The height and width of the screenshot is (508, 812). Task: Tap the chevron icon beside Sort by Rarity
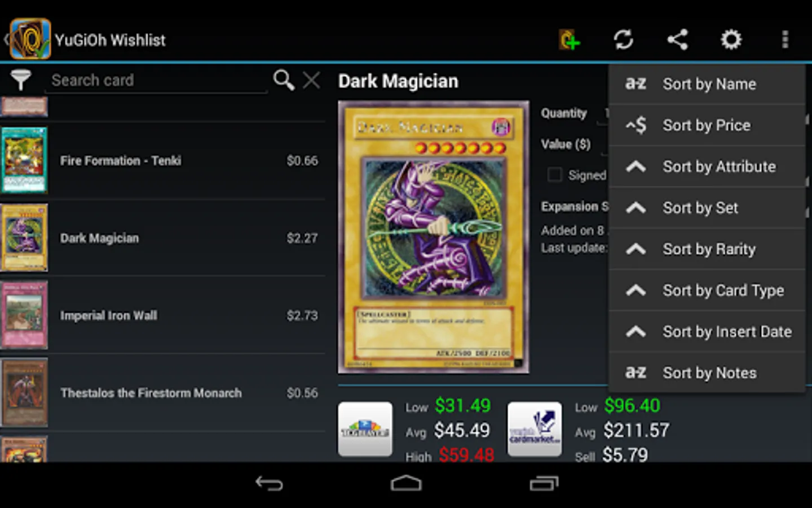636,249
